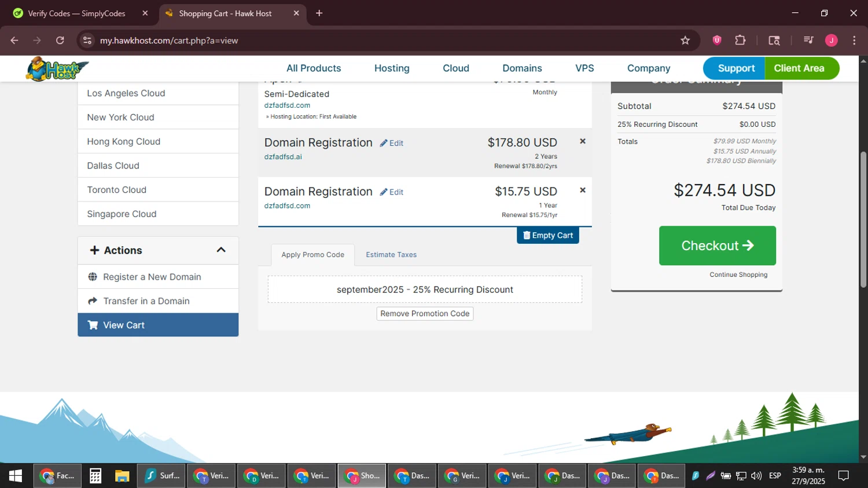This screenshot has width=868, height=488.
Task: Open the Chrome profile avatar
Action: click(832, 41)
